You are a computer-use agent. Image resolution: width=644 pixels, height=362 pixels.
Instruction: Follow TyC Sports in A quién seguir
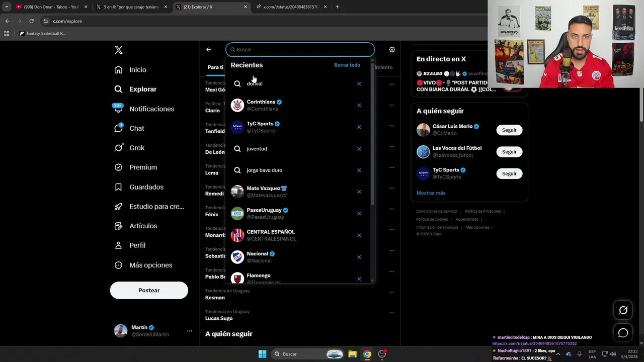coord(509,173)
